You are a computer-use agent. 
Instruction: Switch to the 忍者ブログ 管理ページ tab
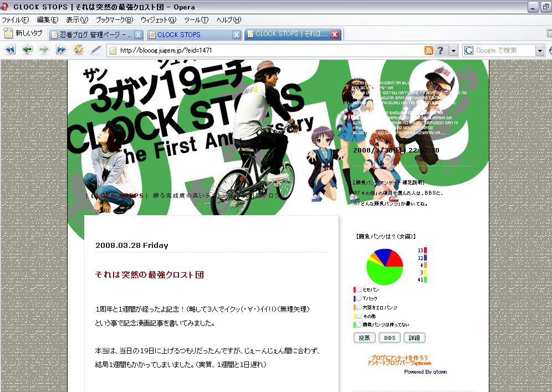(x=96, y=35)
